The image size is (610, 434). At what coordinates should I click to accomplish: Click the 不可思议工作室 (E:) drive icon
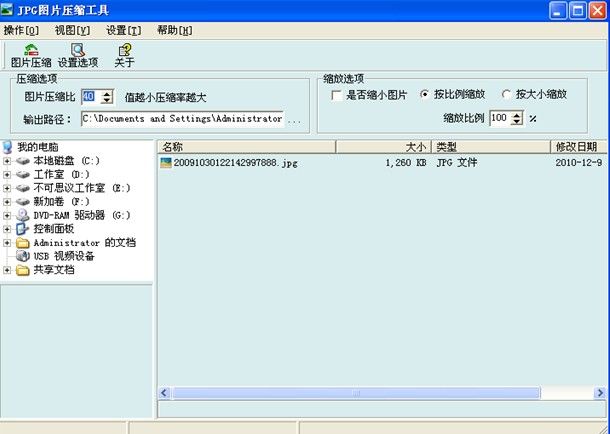(x=23, y=188)
